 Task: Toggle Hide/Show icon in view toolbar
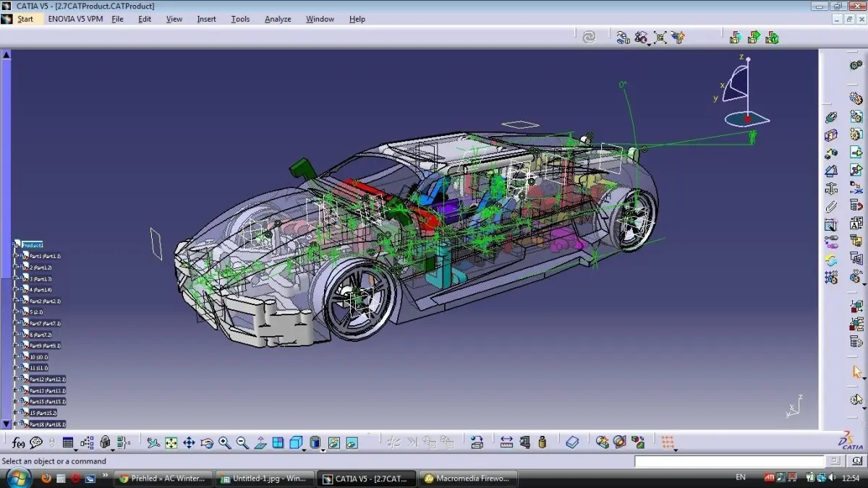(x=333, y=442)
